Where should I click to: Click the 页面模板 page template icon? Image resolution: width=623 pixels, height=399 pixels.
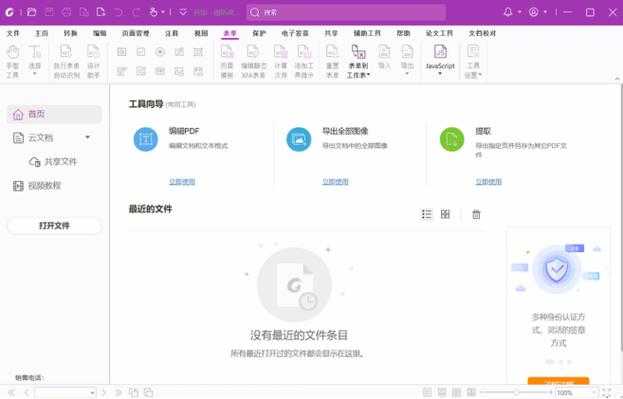click(227, 52)
